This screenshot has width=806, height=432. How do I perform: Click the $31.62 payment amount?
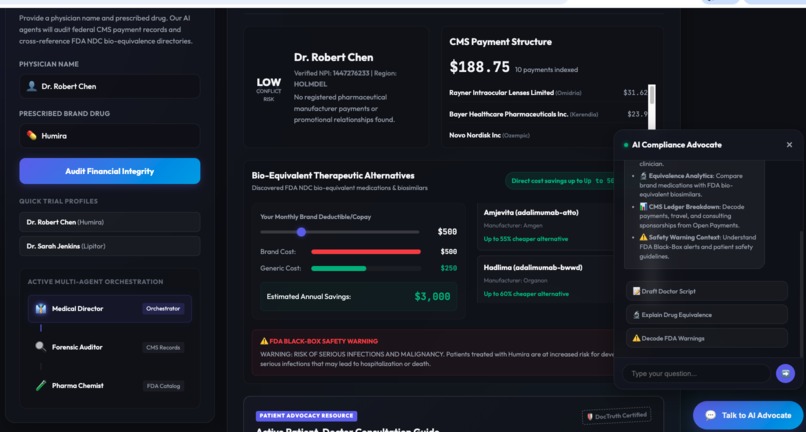pos(635,93)
